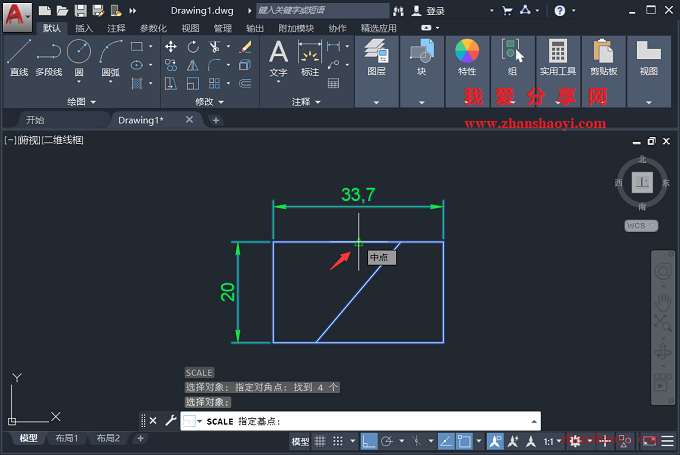Expand the Modify (修改) panel
Image resolution: width=680 pixels, height=455 pixels.
pos(209,102)
